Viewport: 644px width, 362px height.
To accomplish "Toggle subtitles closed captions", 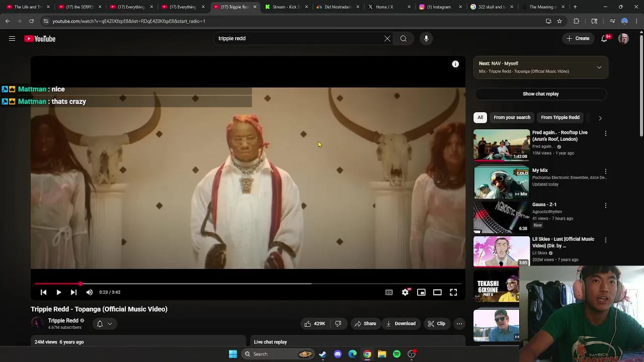I will tap(389, 292).
